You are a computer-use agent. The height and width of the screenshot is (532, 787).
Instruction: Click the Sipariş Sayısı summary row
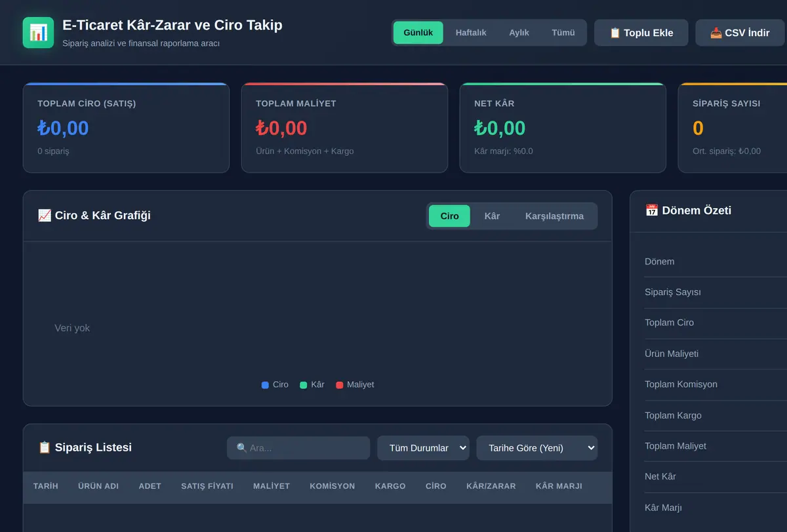tap(716, 293)
